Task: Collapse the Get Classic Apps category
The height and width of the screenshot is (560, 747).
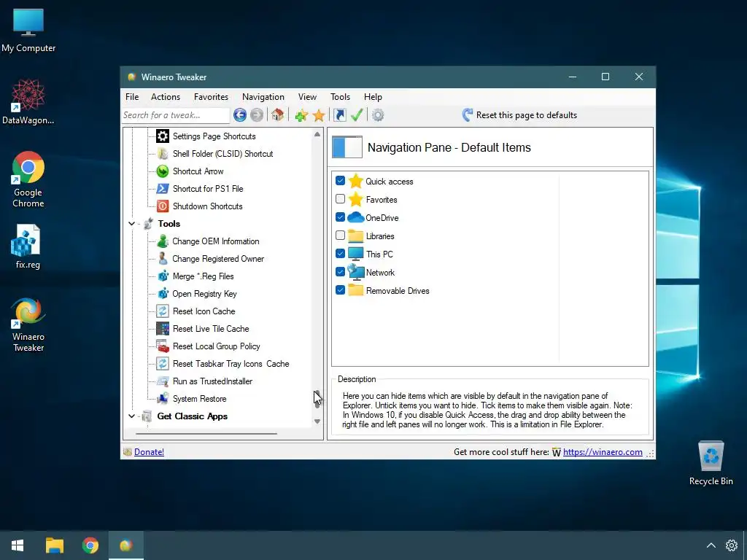Action: tap(131, 416)
